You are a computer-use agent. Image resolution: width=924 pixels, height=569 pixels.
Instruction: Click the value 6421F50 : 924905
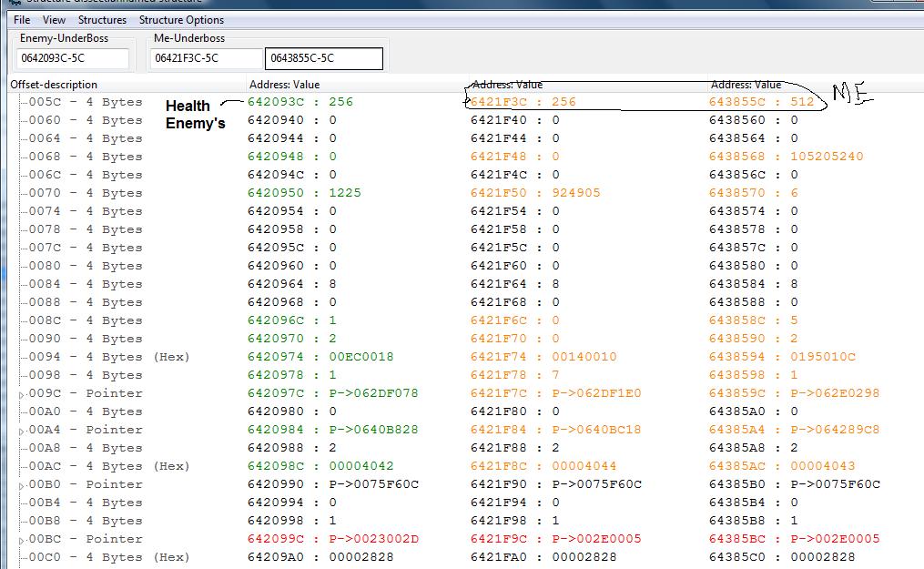tap(535, 193)
